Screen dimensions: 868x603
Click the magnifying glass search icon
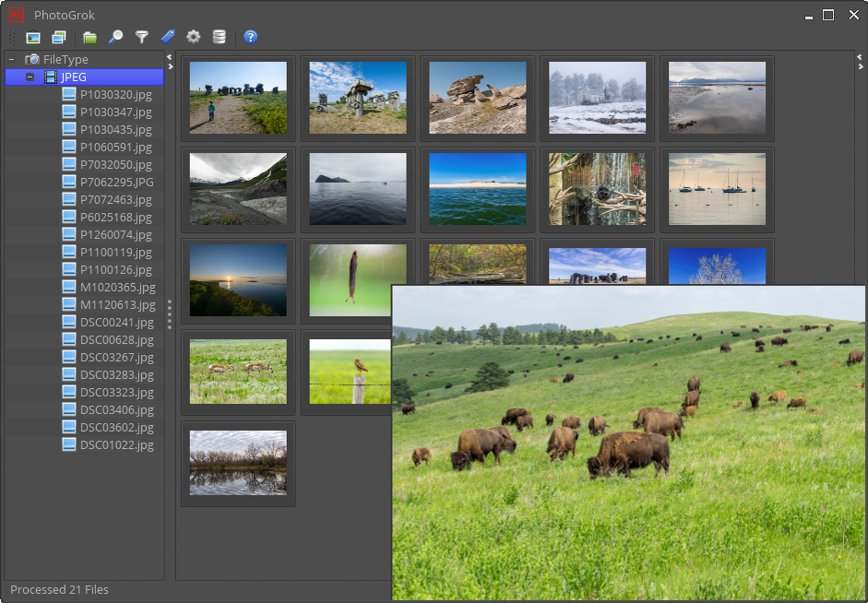[115, 37]
